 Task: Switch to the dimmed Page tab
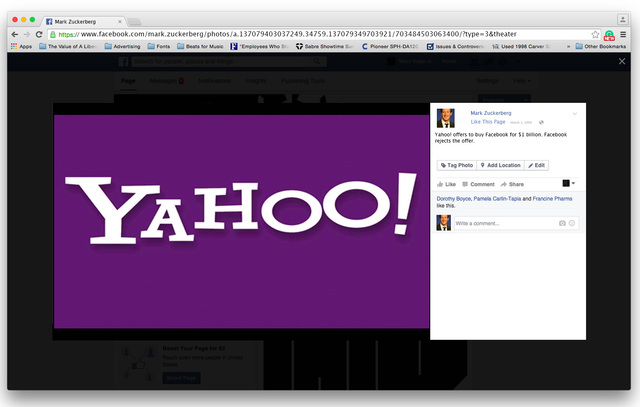pyautogui.click(x=128, y=81)
